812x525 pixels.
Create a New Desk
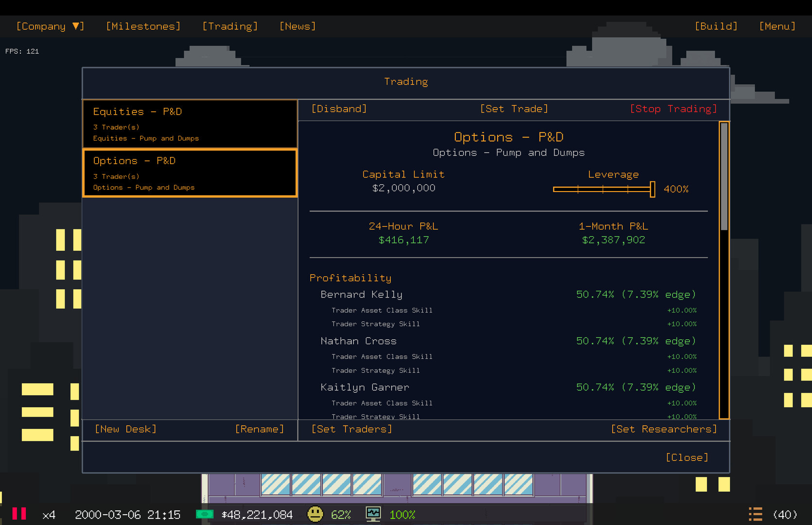[125, 429]
